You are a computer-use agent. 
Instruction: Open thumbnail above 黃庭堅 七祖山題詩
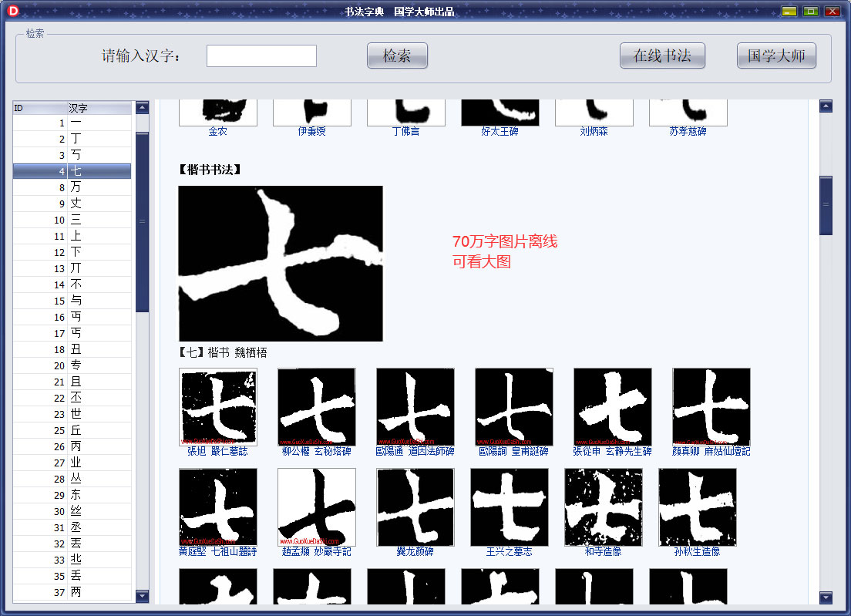(x=217, y=507)
